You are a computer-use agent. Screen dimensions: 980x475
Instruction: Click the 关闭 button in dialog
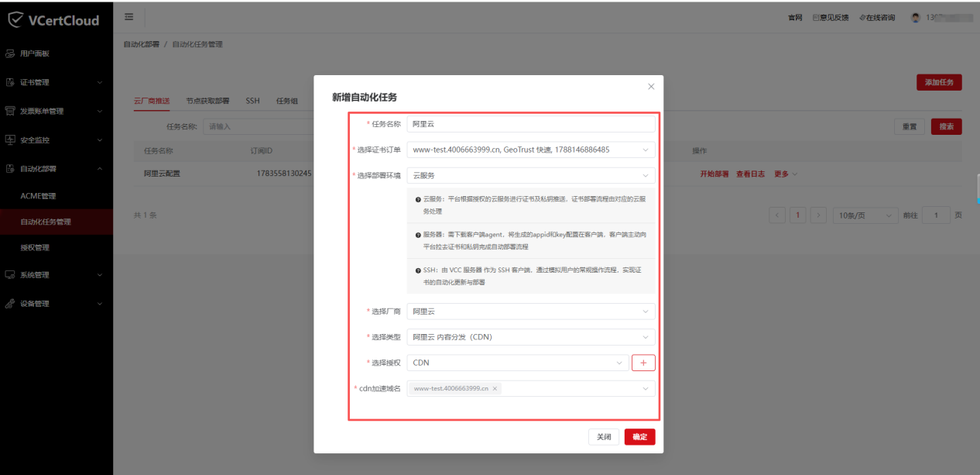[604, 437]
